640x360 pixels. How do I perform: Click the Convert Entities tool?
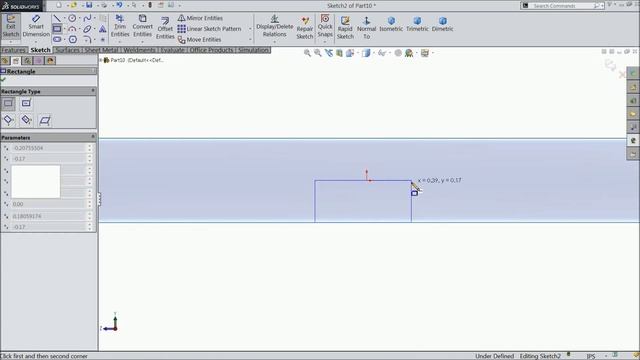tap(142, 26)
